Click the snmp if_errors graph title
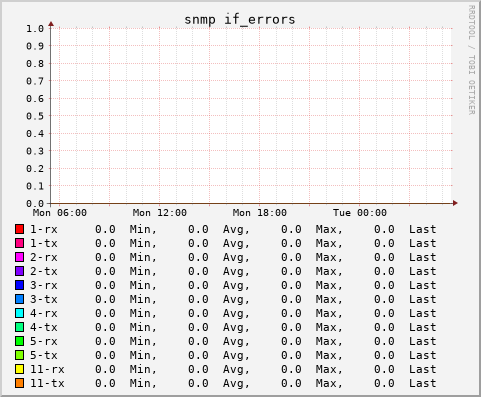 240,20
